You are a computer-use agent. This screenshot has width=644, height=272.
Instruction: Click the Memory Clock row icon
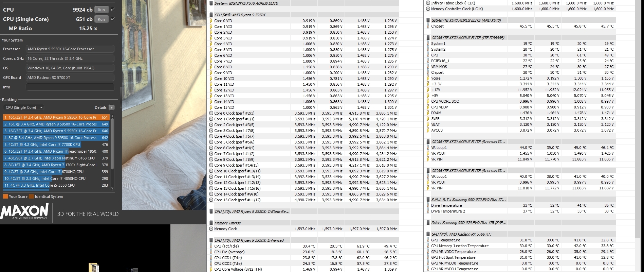point(211,229)
